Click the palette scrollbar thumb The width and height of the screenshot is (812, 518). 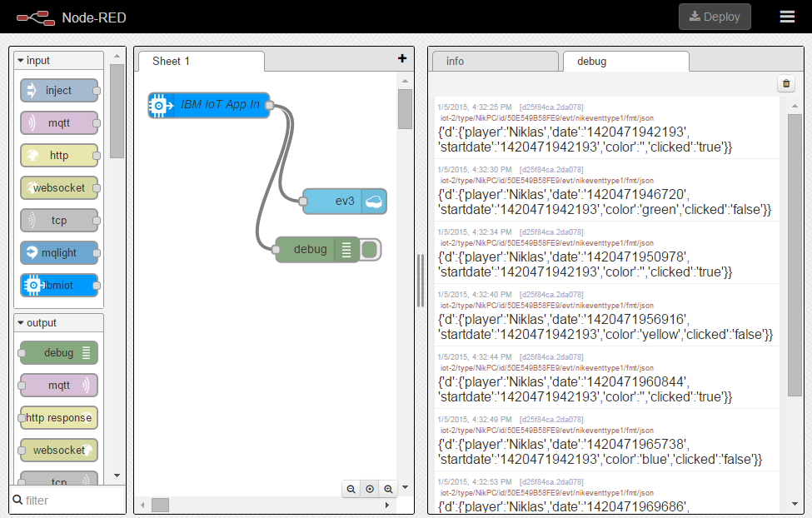117,111
